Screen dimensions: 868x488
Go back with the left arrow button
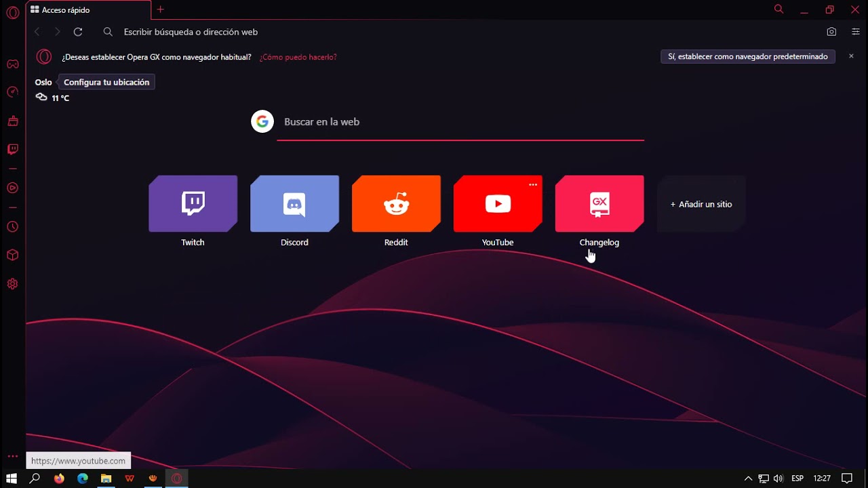click(37, 32)
